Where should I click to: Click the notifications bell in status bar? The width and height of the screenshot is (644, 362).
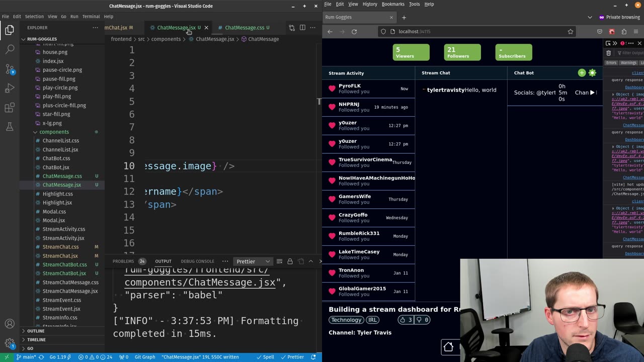tap(313, 357)
